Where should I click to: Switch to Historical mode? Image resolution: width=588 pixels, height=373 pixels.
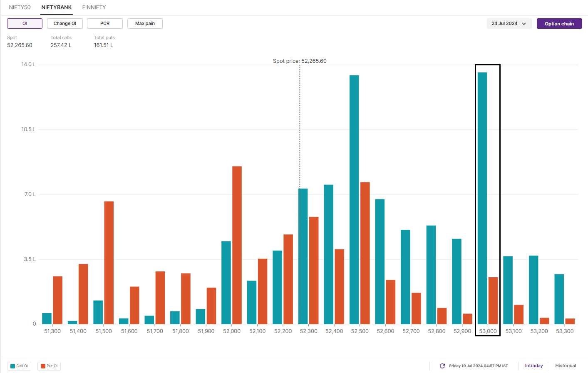[x=566, y=366]
